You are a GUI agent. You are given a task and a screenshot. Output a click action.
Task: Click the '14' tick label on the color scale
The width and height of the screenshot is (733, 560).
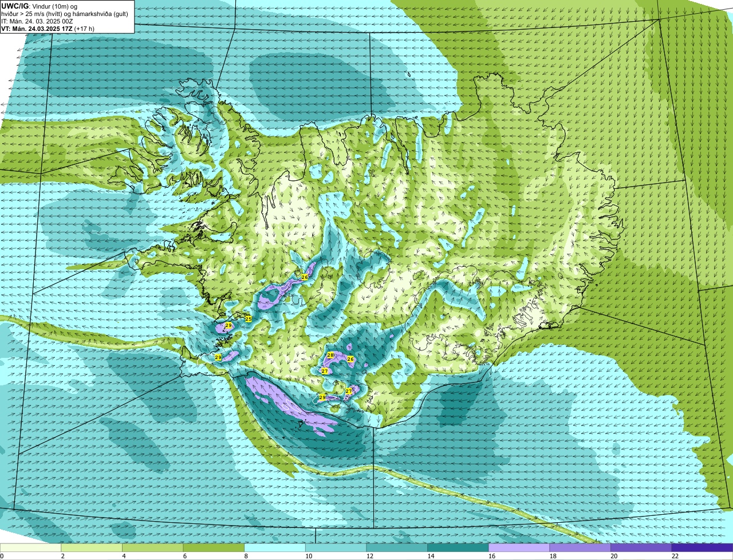tap(431, 556)
